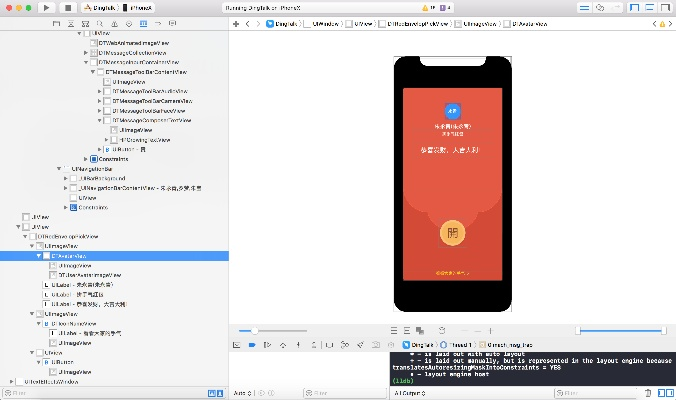The image size is (676, 400).
Task: Click the add editor plus icon
Action: click(235, 22)
